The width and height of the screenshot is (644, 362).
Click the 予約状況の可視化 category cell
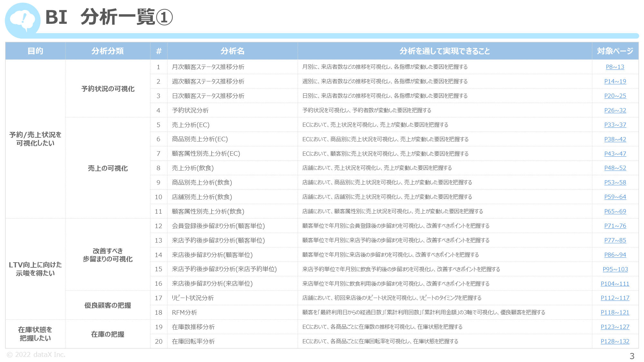[x=108, y=89]
